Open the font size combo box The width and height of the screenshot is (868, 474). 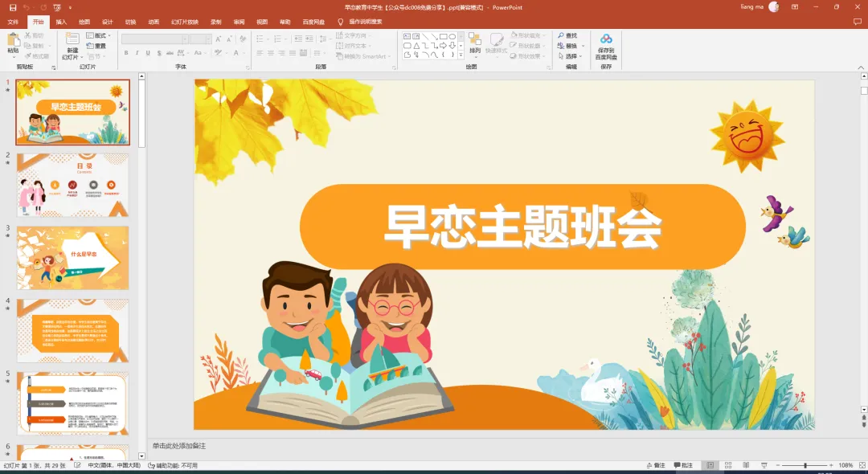(200, 39)
